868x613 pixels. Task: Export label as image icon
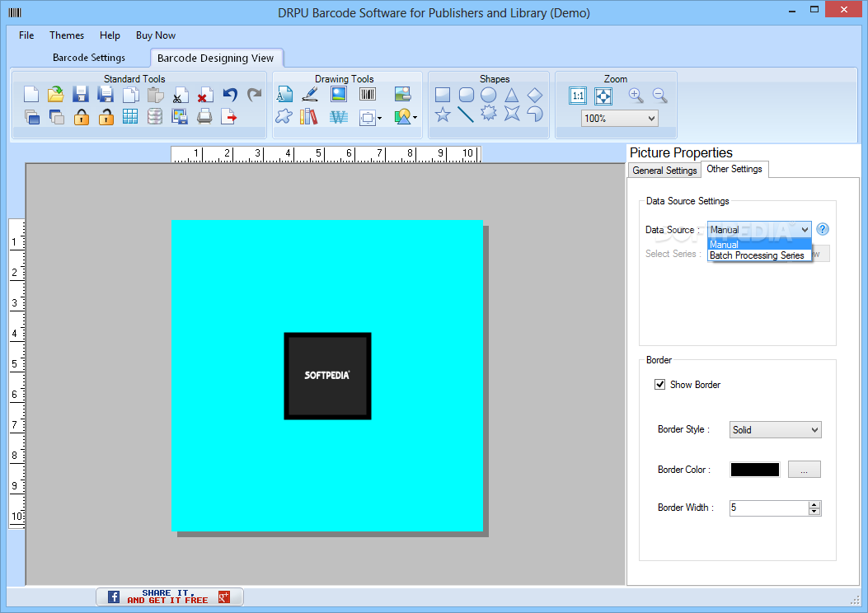(x=180, y=116)
